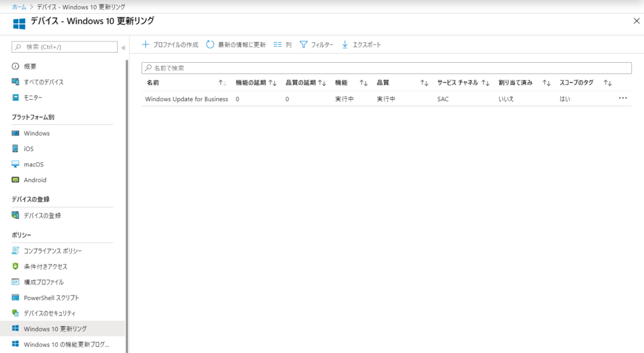Click the Windows platform icon

15,133
